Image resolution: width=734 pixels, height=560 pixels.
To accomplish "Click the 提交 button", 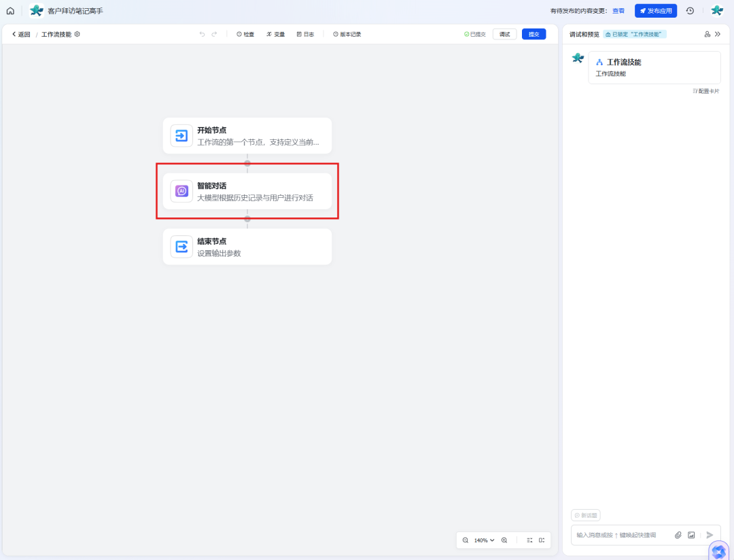I will tap(534, 34).
